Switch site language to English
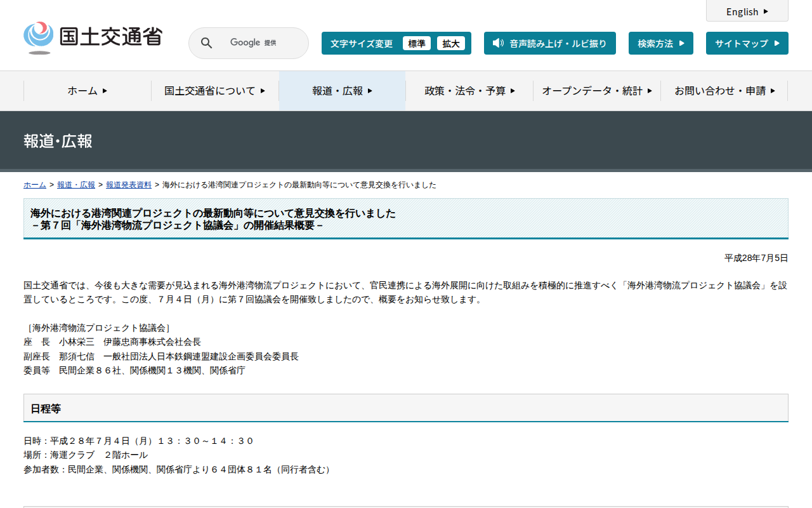The height and width of the screenshot is (508, 812). tap(742, 11)
